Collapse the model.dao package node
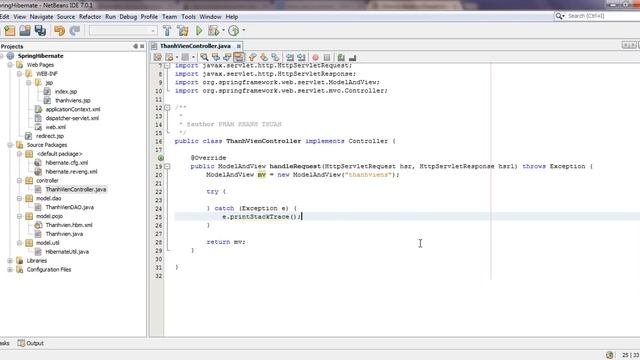The width and height of the screenshot is (640, 360). coord(19,198)
